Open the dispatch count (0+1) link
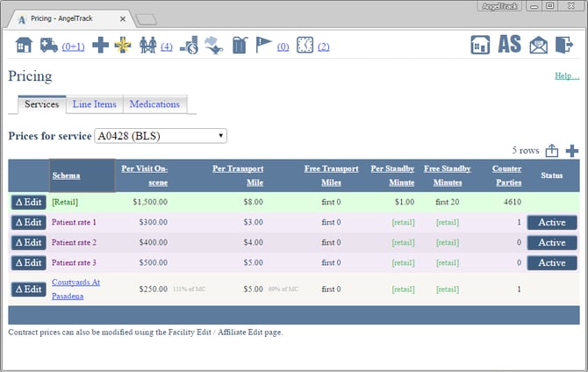The image size is (588, 372). point(73,46)
